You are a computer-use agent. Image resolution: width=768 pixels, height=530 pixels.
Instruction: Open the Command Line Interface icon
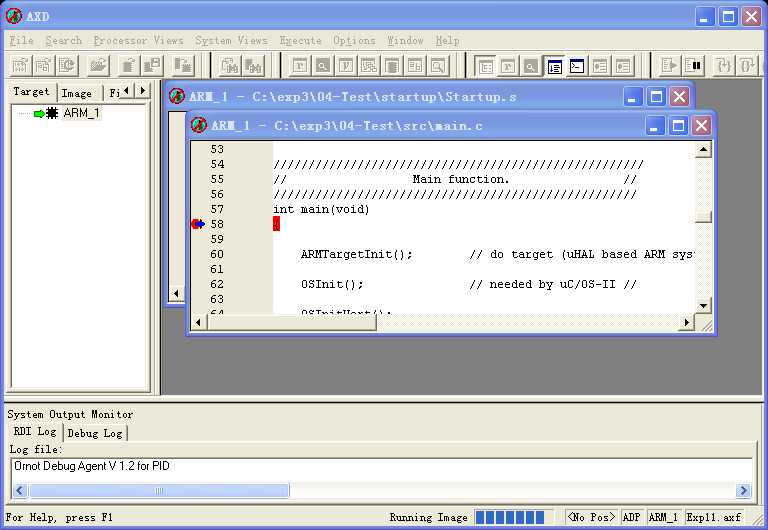click(x=577, y=65)
